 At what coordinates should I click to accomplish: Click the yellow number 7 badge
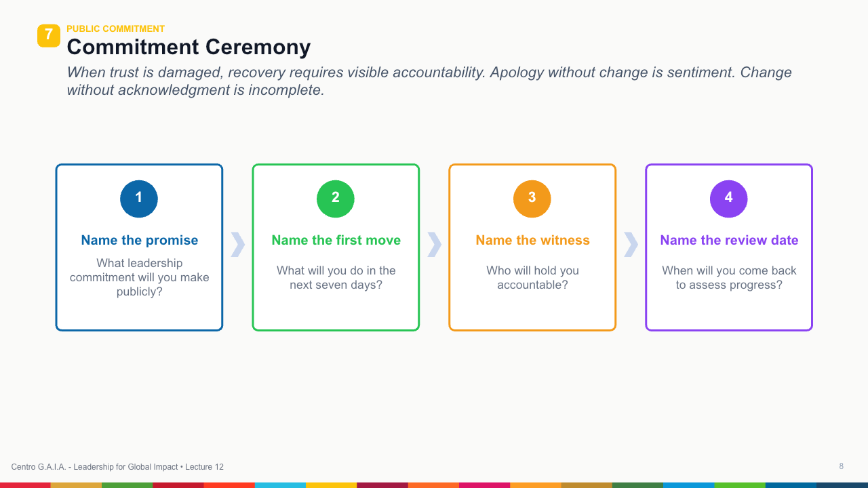49,35
